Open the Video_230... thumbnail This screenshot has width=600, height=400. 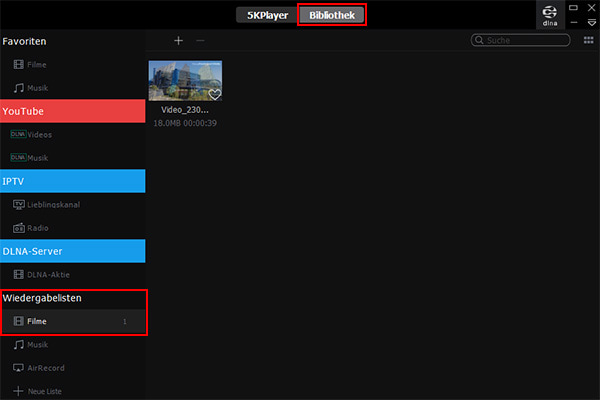[185, 80]
